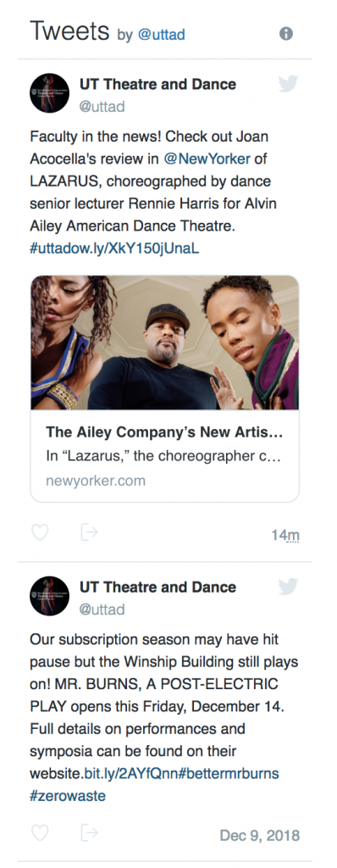
Task: Open the Lazarus dancers photo thumbnail
Action: [165, 342]
